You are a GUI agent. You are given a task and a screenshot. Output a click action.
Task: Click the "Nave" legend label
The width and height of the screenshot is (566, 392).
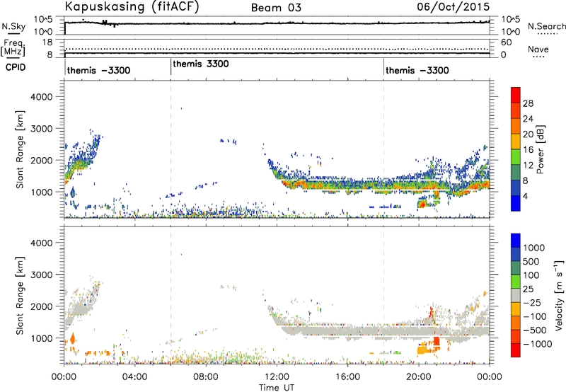click(538, 50)
